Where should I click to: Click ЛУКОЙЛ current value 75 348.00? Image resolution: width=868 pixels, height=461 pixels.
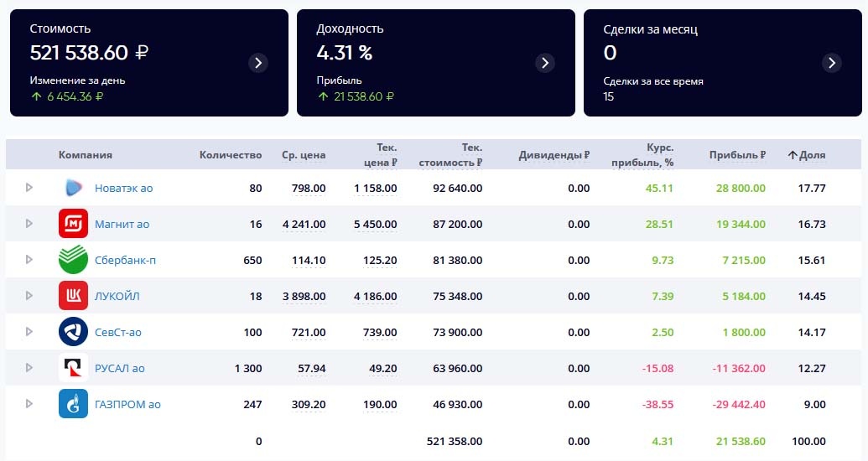(x=457, y=296)
